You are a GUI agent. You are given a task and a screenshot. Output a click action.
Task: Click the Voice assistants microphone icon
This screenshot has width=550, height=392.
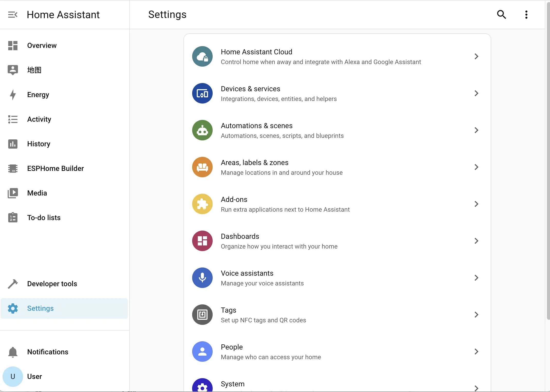[202, 278]
